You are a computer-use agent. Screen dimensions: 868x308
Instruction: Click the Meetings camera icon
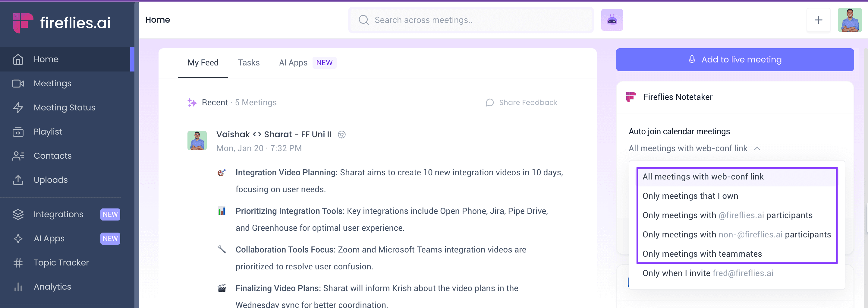(18, 83)
